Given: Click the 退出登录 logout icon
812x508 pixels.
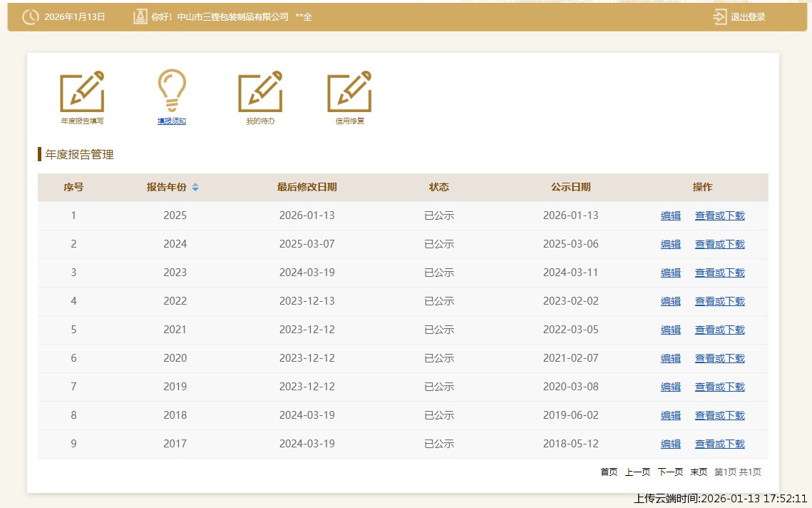Looking at the screenshot, I should click(x=719, y=17).
